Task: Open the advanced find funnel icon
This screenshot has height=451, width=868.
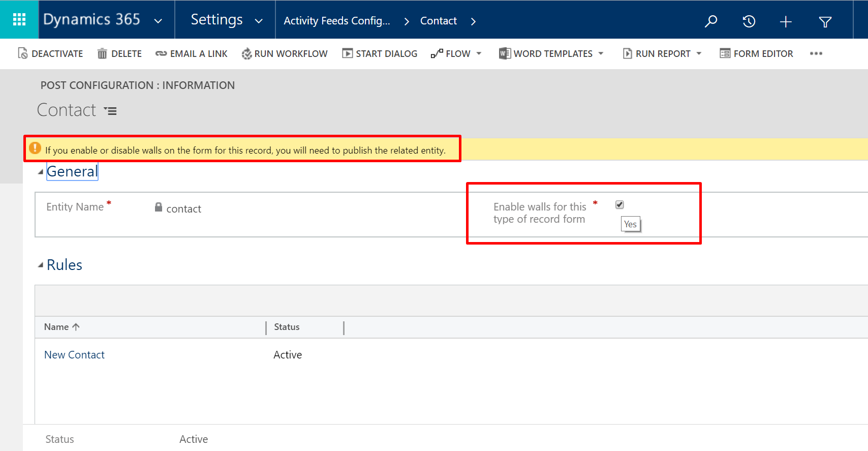Action: (825, 21)
